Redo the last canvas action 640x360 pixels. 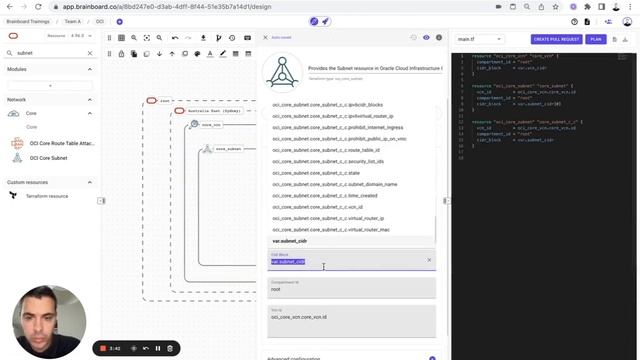click(x=188, y=38)
